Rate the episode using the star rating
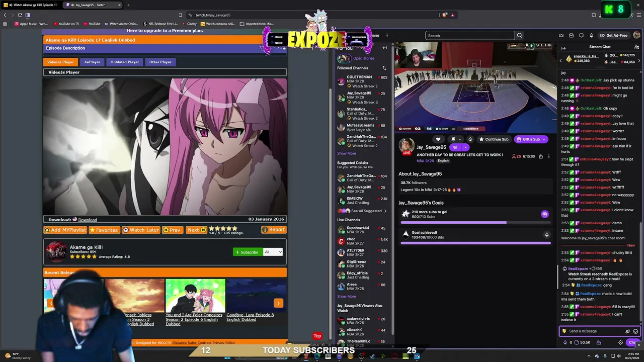 point(223,229)
